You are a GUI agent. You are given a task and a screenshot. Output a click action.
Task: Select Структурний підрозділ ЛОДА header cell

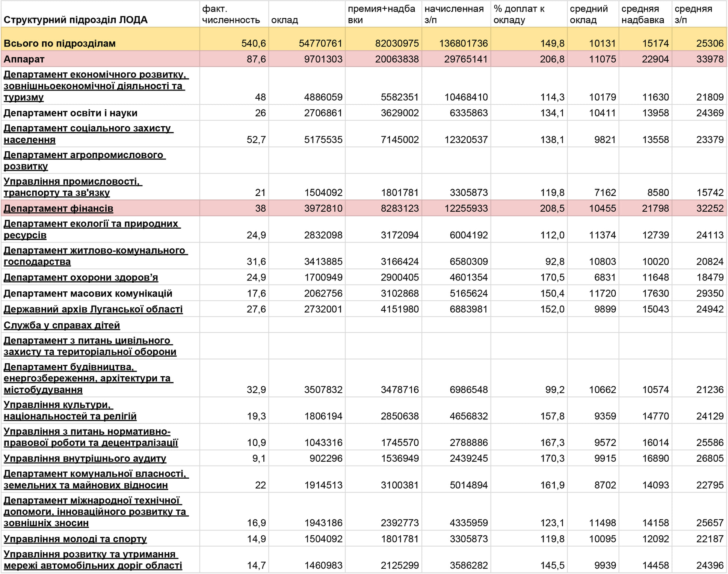point(75,20)
